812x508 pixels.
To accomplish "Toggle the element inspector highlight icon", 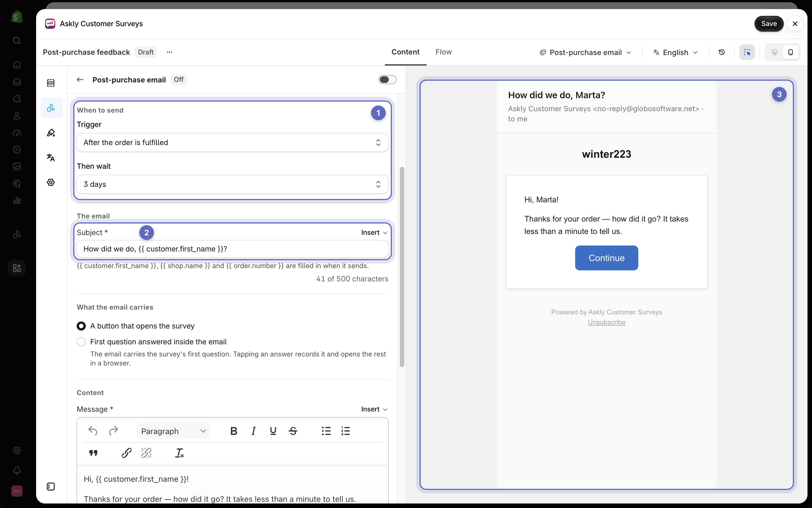I will click(x=747, y=52).
